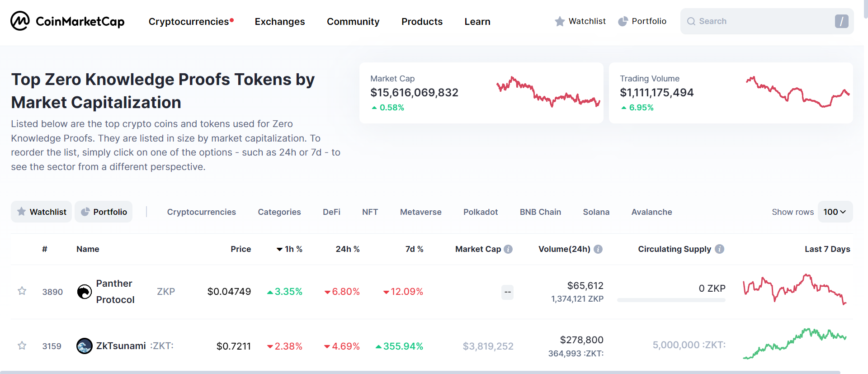Image resolution: width=868 pixels, height=374 pixels.
Task: Sort by rank # column header
Action: [x=45, y=249]
